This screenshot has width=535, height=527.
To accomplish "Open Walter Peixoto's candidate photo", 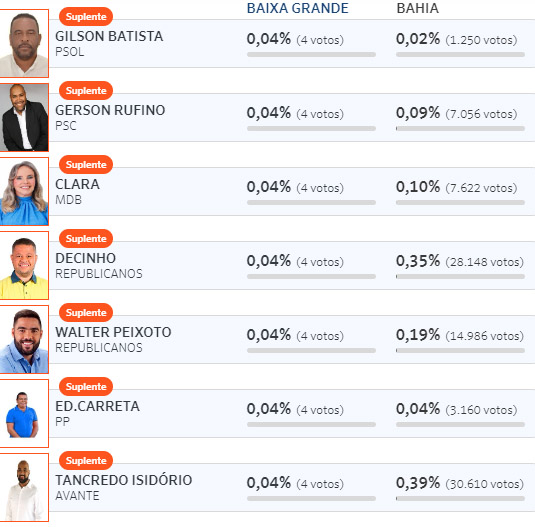I will [24, 339].
